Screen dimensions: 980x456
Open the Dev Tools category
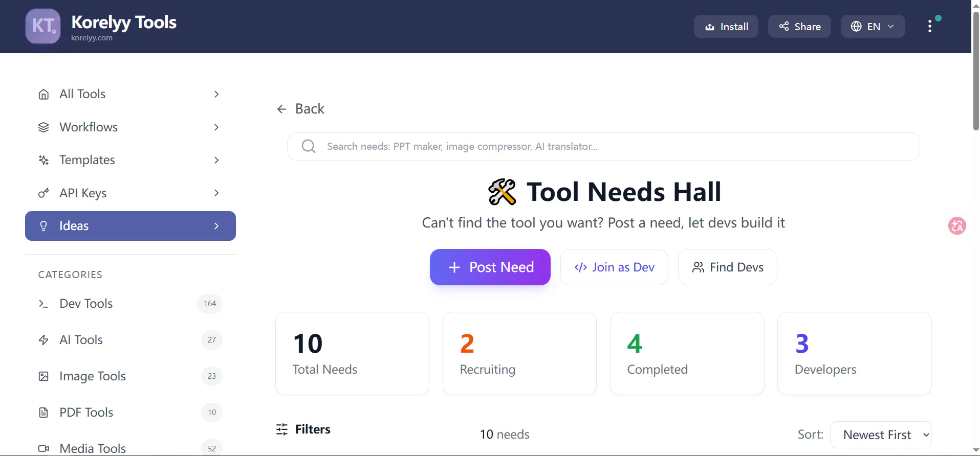[x=130, y=304]
